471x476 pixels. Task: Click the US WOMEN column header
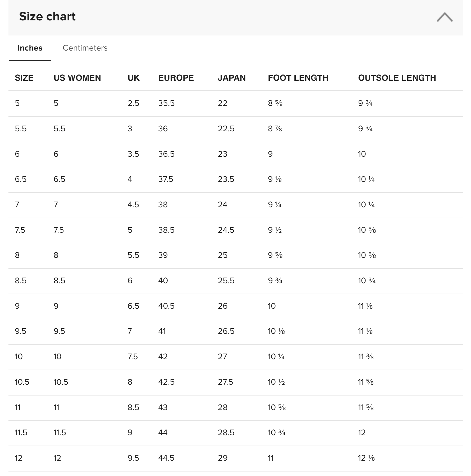tap(77, 78)
